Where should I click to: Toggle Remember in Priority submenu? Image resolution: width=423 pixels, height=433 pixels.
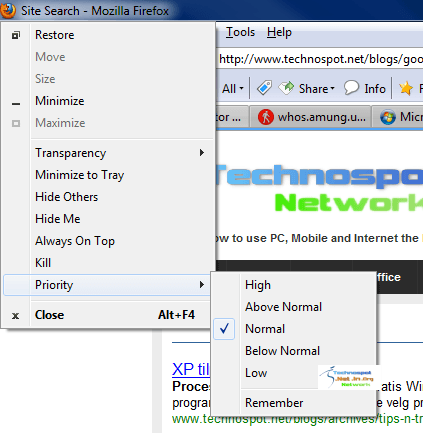click(293, 403)
